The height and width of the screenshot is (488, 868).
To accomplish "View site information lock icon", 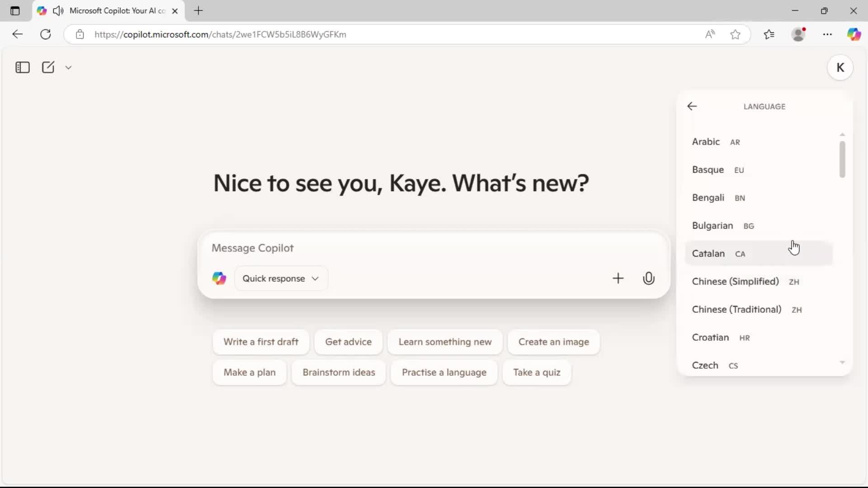I will pos(80,34).
